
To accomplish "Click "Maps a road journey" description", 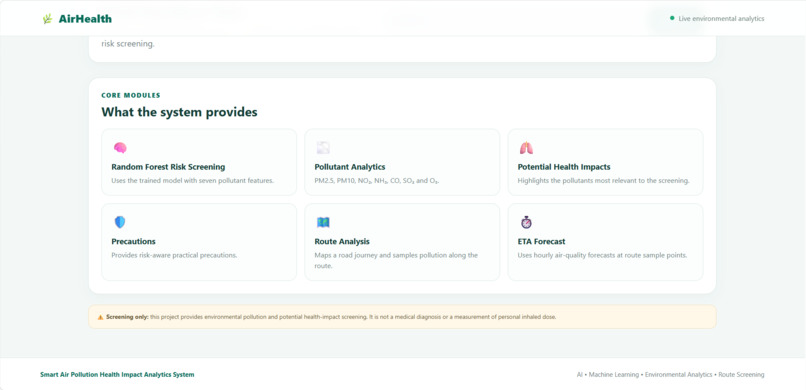I will point(396,261).
